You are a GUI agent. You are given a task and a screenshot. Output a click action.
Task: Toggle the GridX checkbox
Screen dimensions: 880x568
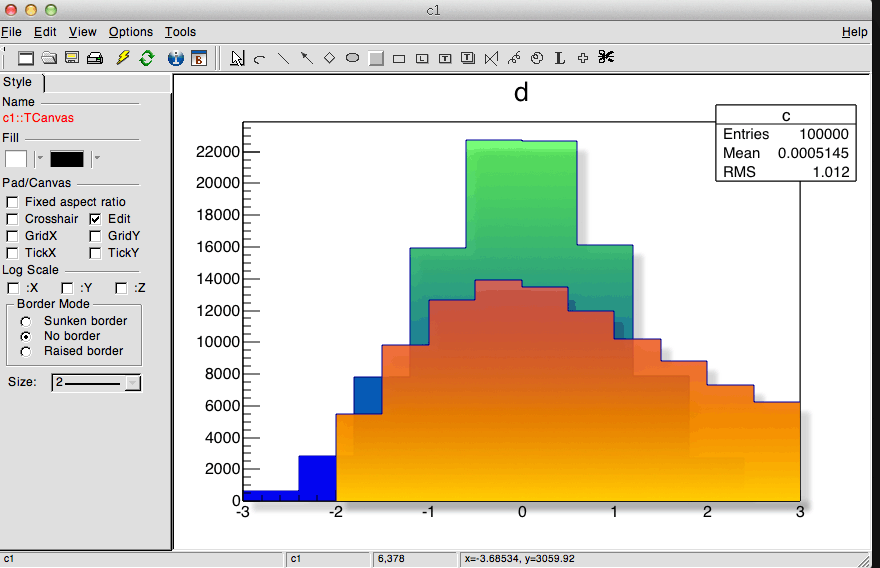point(13,236)
